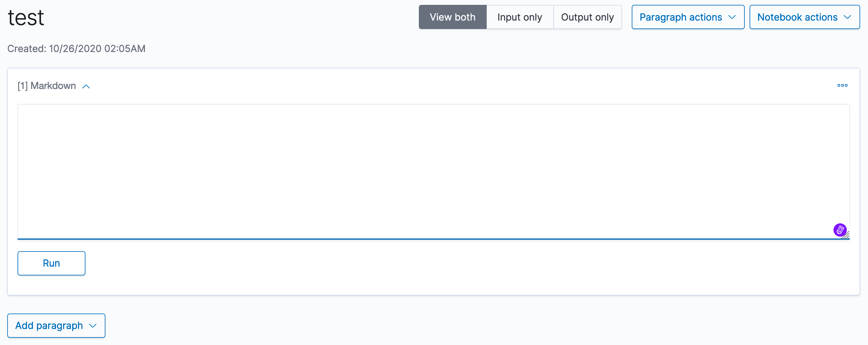Open the Paragraph actions dropdown
This screenshot has height=345, width=868.
688,17
